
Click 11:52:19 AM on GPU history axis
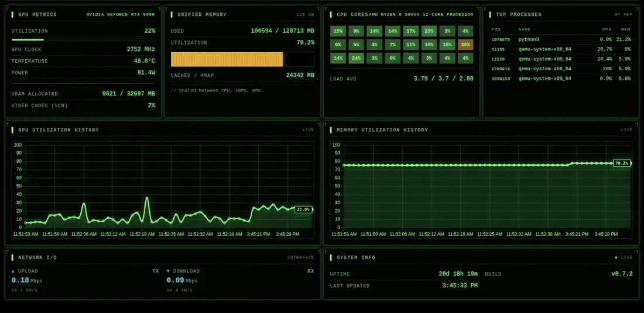coord(142,234)
